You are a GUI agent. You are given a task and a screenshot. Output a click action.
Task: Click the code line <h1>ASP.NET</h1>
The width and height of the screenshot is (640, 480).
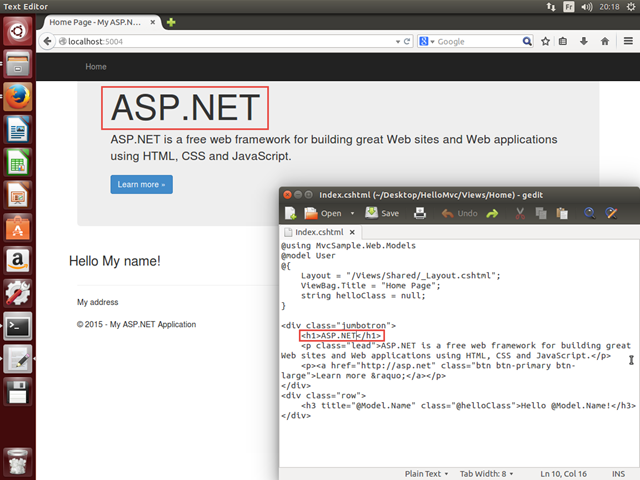(x=341, y=336)
